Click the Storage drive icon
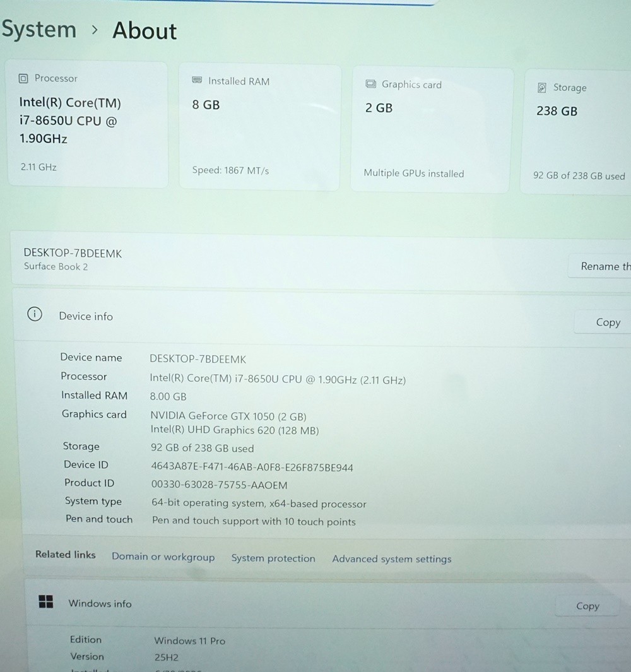This screenshot has width=631, height=672. coord(542,88)
